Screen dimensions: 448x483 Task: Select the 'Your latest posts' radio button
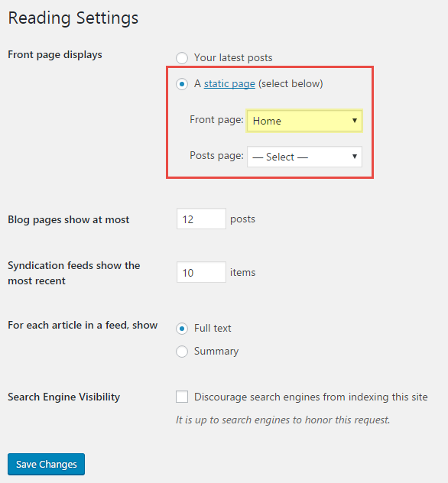182,58
